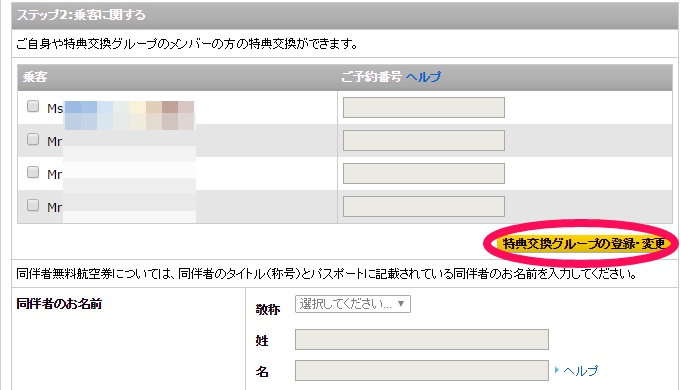681x390 pixels.
Task: Tick the Mr checkbox in the fourth passenger row
Action: coord(33,205)
